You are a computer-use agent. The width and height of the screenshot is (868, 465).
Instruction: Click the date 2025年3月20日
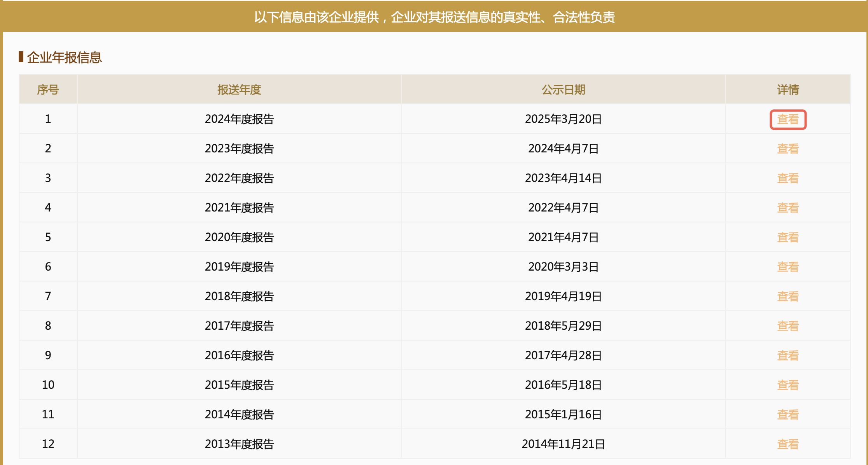click(563, 119)
